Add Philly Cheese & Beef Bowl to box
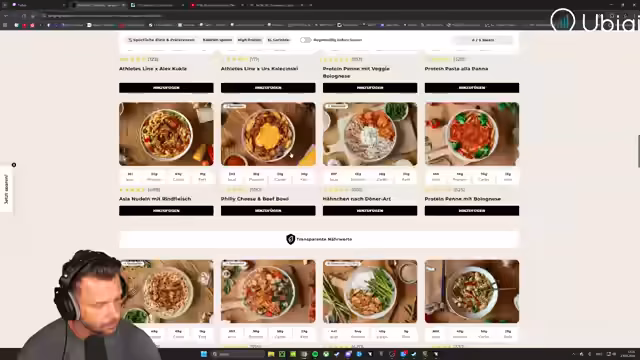The width and height of the screenshot is (640, 360). tap(268, 211)
